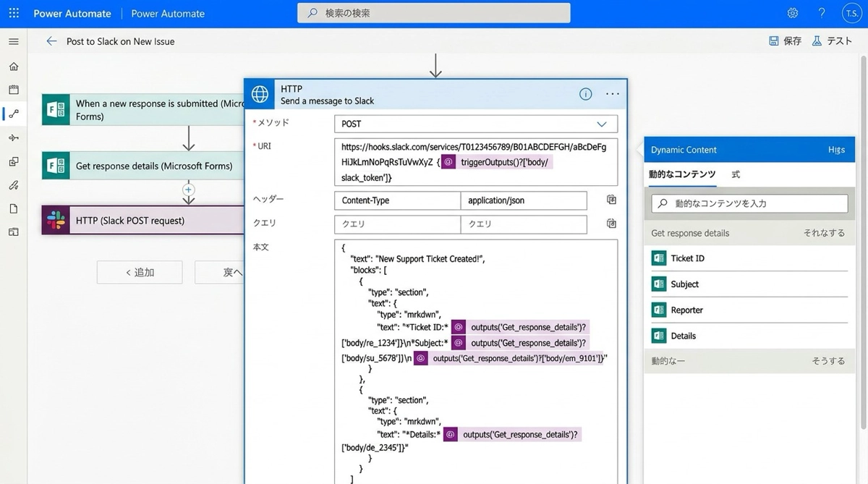Viewport: 868px width, 484px height.
Task: Click the dynamic content search field
Action: click(749, 203)
